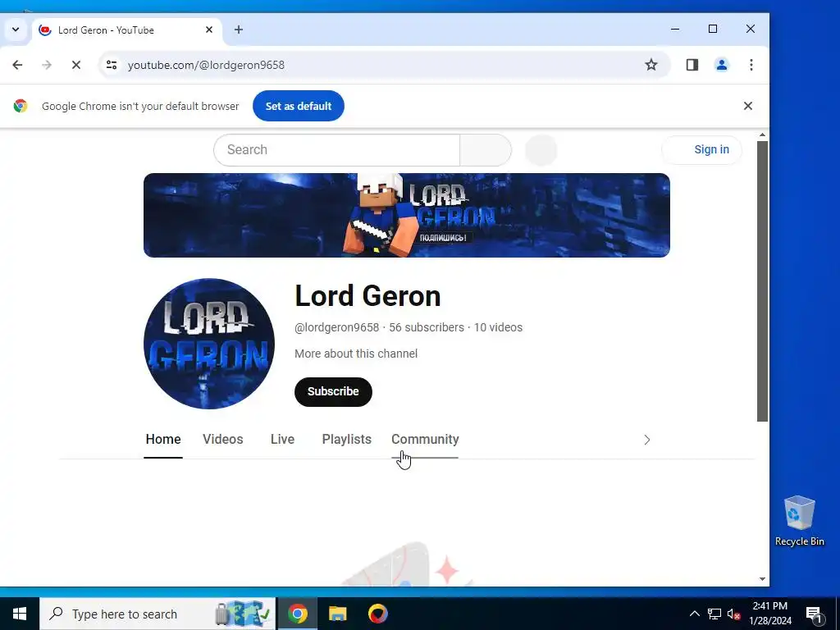
Task: Minimize the Chrome window
Action: (675, 29)
